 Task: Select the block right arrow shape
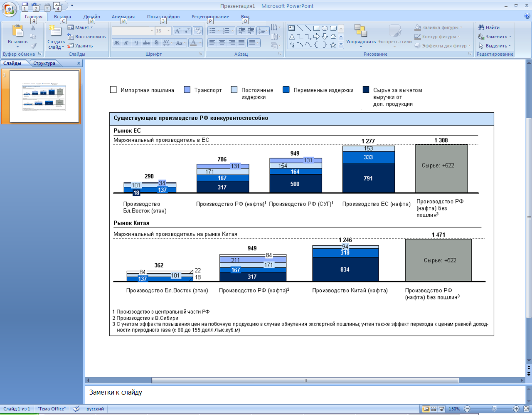pyautogui.click(x=317, y=37)
